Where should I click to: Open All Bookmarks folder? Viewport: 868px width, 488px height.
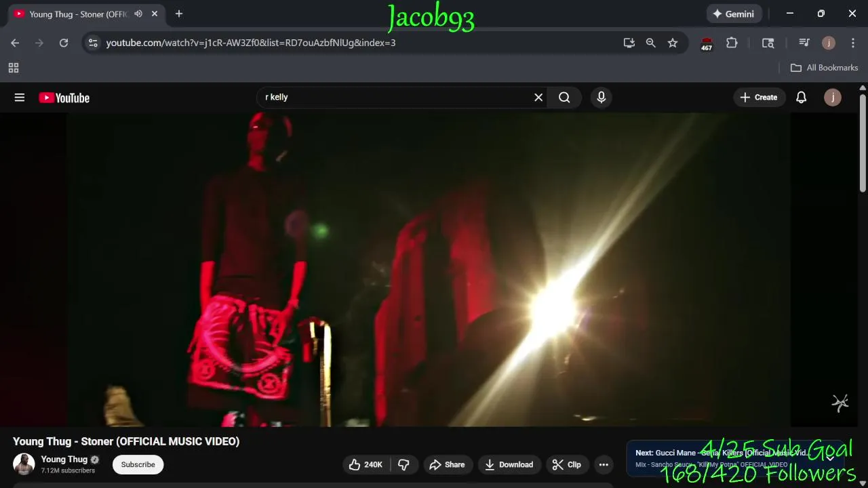pos(825,68)
